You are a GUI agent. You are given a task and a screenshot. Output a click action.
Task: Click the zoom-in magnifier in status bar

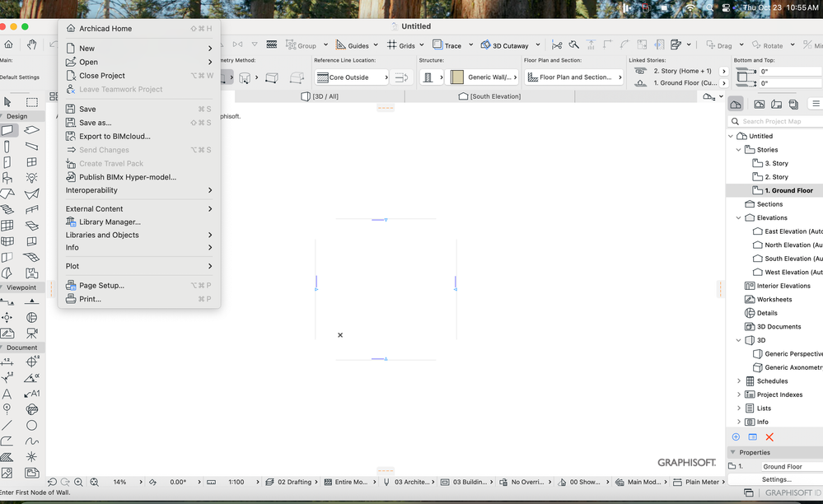tap(78, 482)
